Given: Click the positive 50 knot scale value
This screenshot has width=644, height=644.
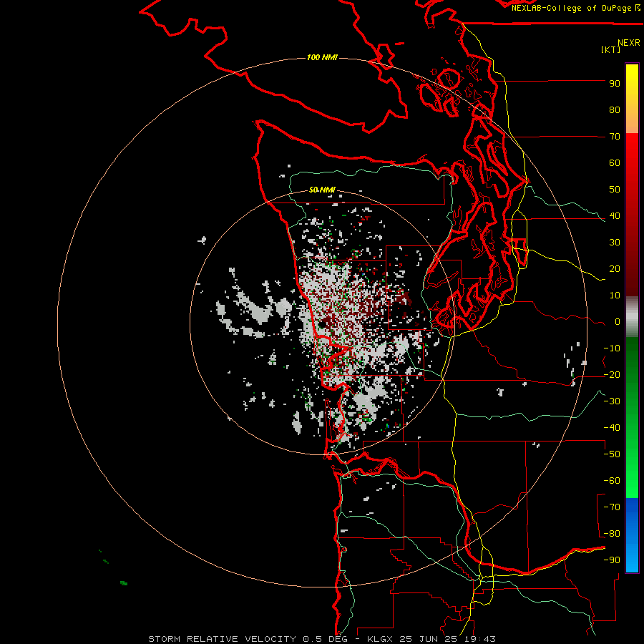Looking at the screenshot, I should 615,190.
